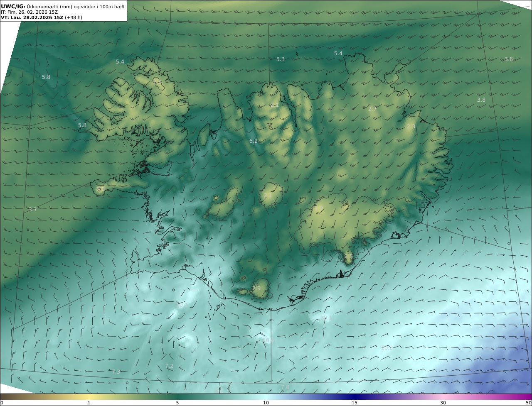Click the "2.9" value on the map
The image size is (532, 406).
click(x=256, y=289)
